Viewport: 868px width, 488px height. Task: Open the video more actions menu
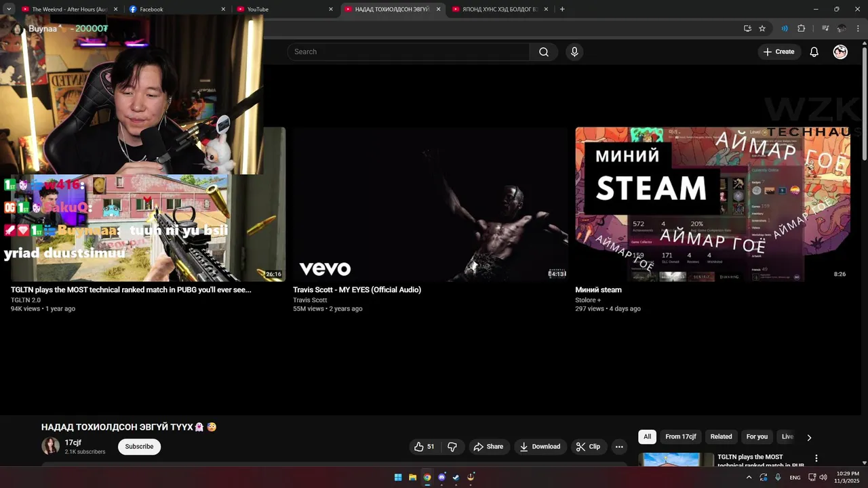coord(618,447)
